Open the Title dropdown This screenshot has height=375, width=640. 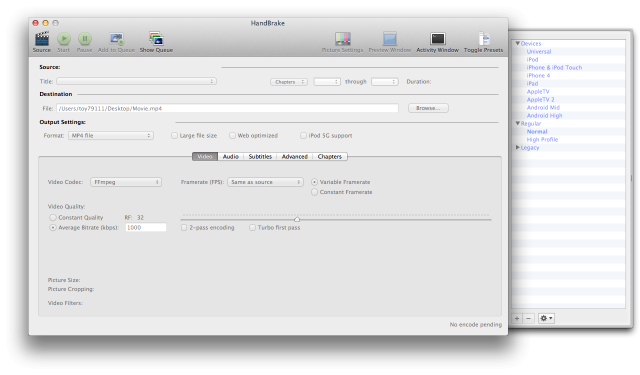coord(136,81)
